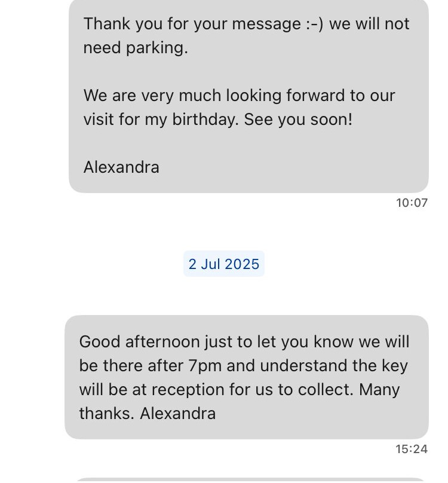Click the word "key" in the second message

coord(394,366)
